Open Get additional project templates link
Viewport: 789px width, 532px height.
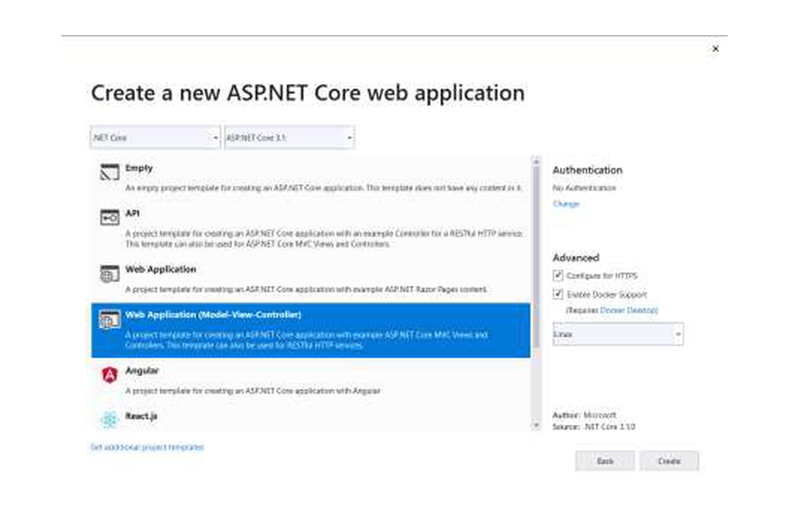147,447
